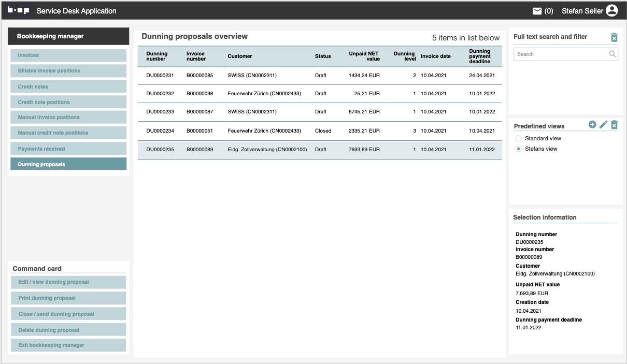Select the Stefans view radio button
This screenshot has height=364, width=627.
pyautogui.click(x=519, y=149)
